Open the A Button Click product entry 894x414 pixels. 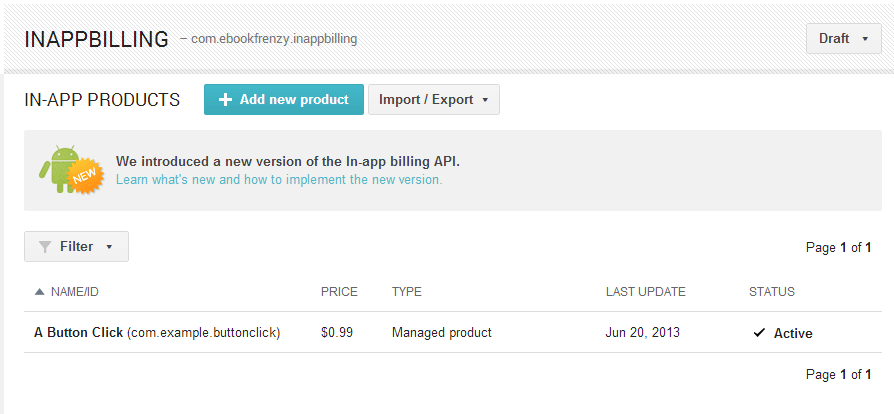[x=79, y=333]
